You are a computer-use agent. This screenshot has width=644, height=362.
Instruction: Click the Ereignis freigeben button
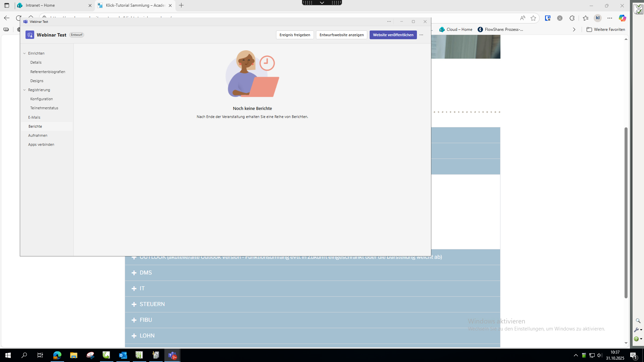294,35
